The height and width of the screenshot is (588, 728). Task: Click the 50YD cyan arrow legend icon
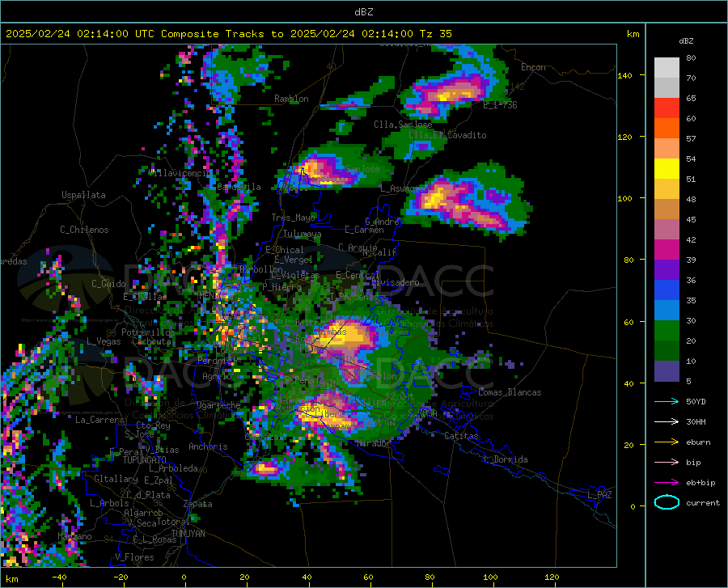[667, 401]
